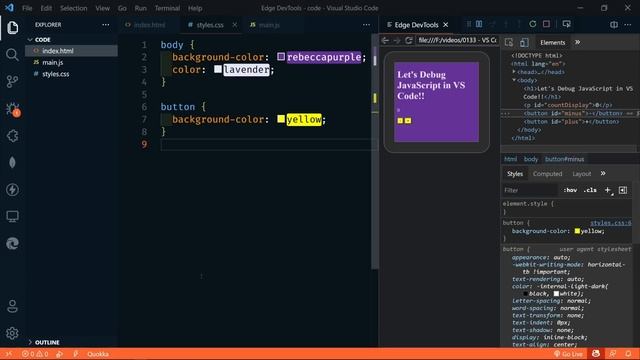Open Run and Debug view with badge
Viewport: 640px width, 360px height.
[13, 109]
